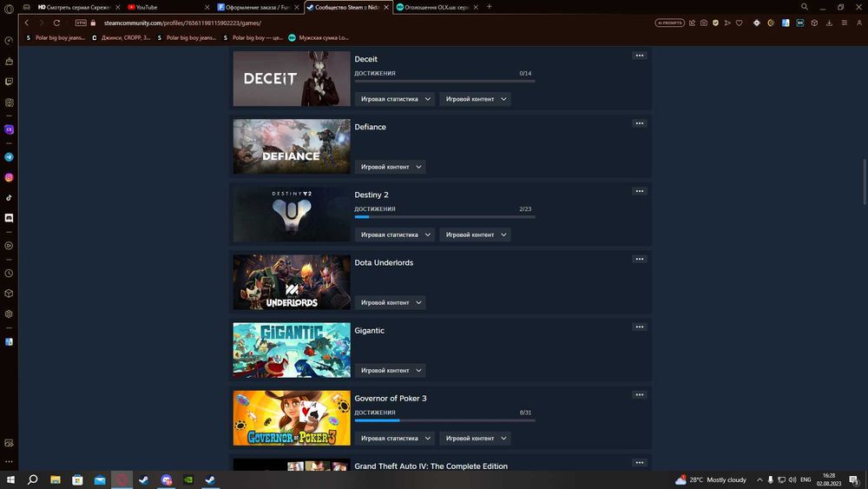This screenshot has width=868, height=489.
Task: Open sidebar settings gear icon
Action: coord(9,314)
